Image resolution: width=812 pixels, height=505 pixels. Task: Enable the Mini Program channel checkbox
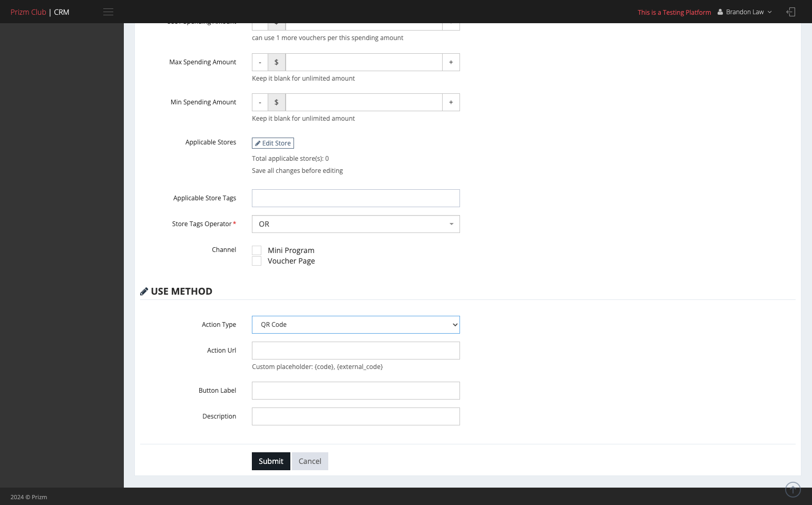click(257, 250)
